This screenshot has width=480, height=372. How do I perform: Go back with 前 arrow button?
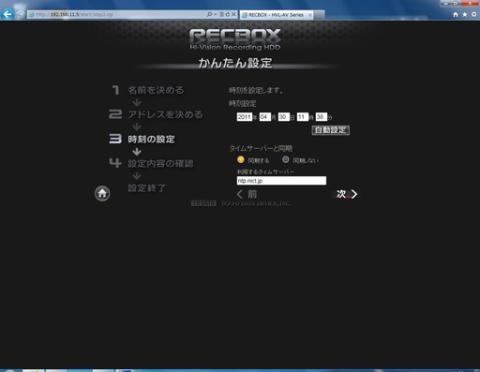(x=247, y=194)
